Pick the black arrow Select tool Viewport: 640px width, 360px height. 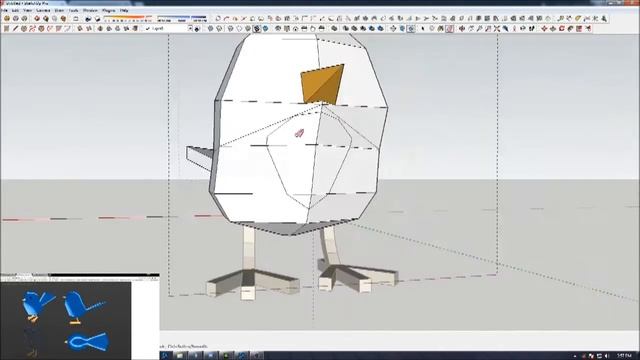pos(423,29)
